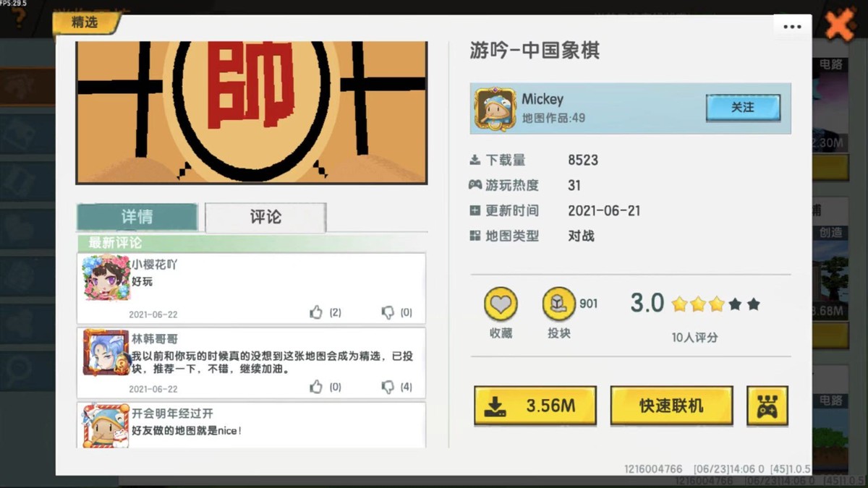The width and height of the screenshot is (868, 488).
Task: Click the gamepad icon button
Action: pyautogui.click(x=767, y=406)
